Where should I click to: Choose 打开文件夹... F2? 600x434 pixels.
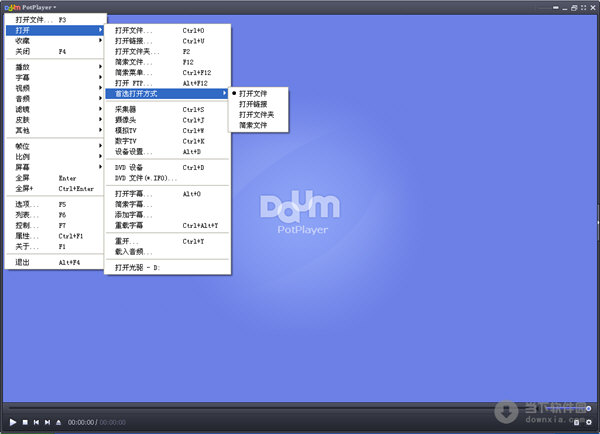point(167,51)
